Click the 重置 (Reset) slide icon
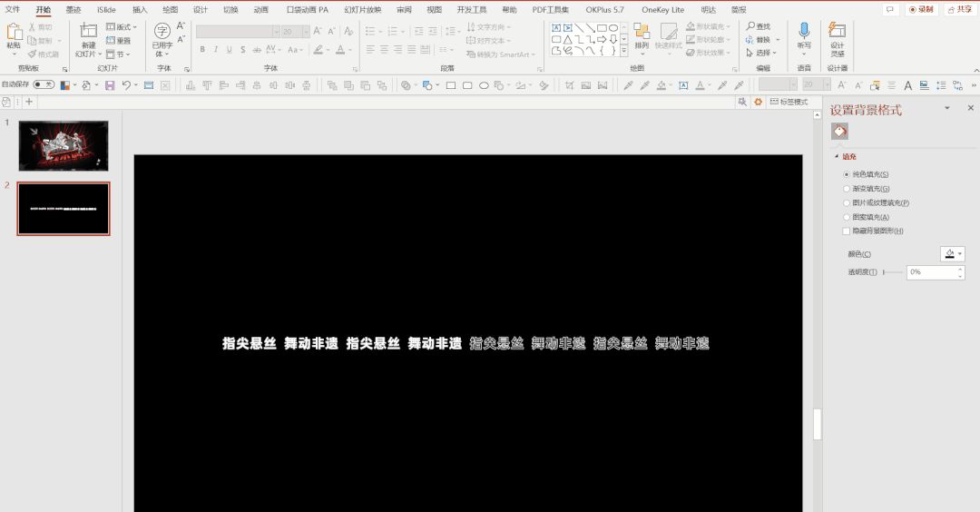This screenshot has width=980, height=512. click(x=110, y=41)
